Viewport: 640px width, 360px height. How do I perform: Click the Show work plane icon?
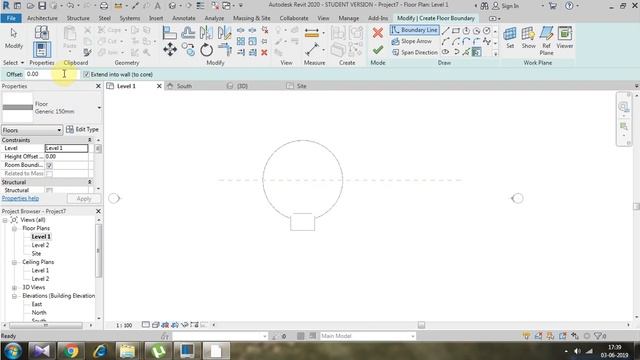pos(529,38)
